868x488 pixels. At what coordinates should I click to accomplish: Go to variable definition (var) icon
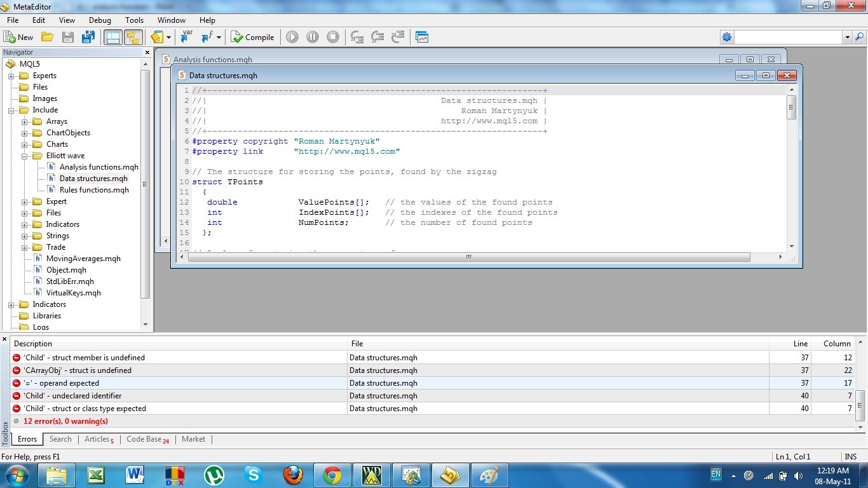(186, 37)
